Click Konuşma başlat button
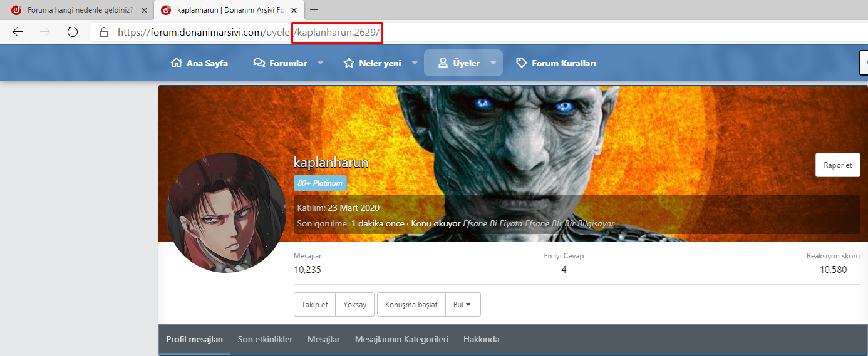This screenshot has width=868, height=356. pos(411,305)
